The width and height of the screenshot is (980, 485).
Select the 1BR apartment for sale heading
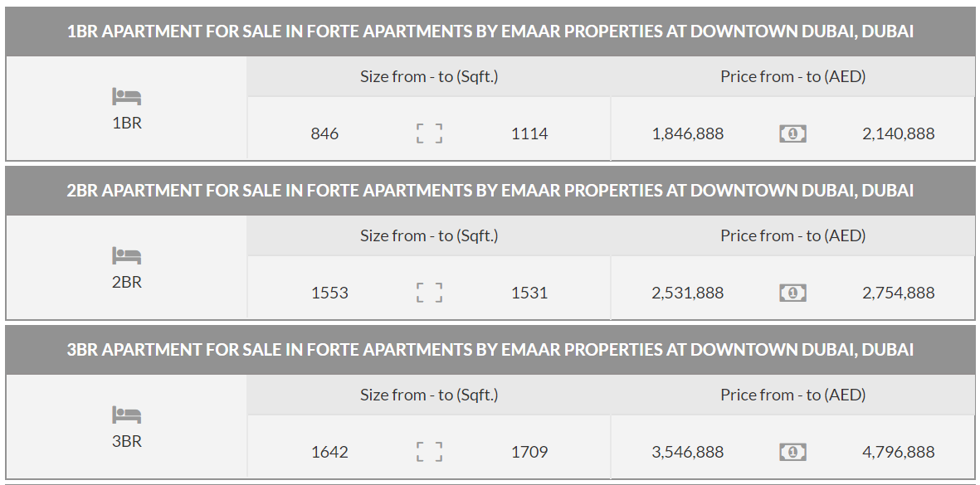[490, 32]
